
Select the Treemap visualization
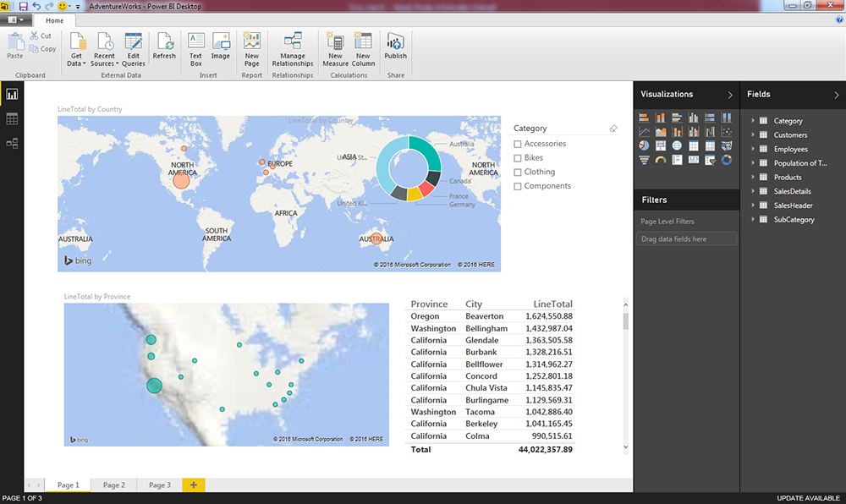661,145
